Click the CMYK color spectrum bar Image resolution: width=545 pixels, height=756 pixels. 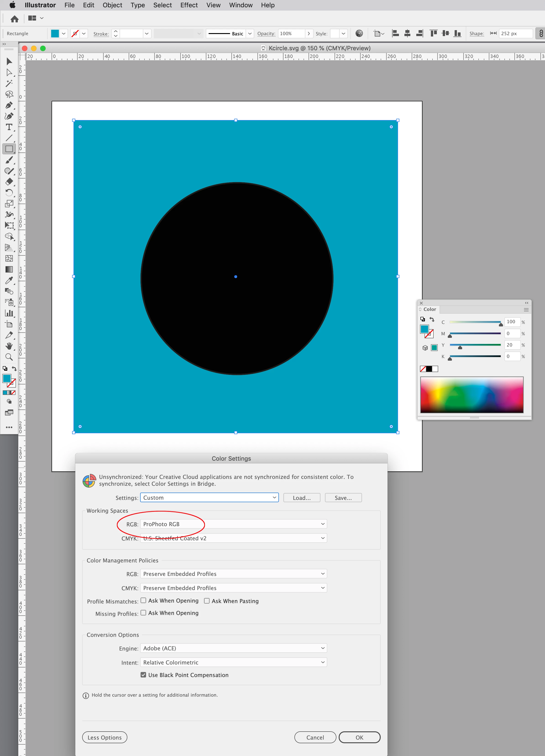coord(472,395)
